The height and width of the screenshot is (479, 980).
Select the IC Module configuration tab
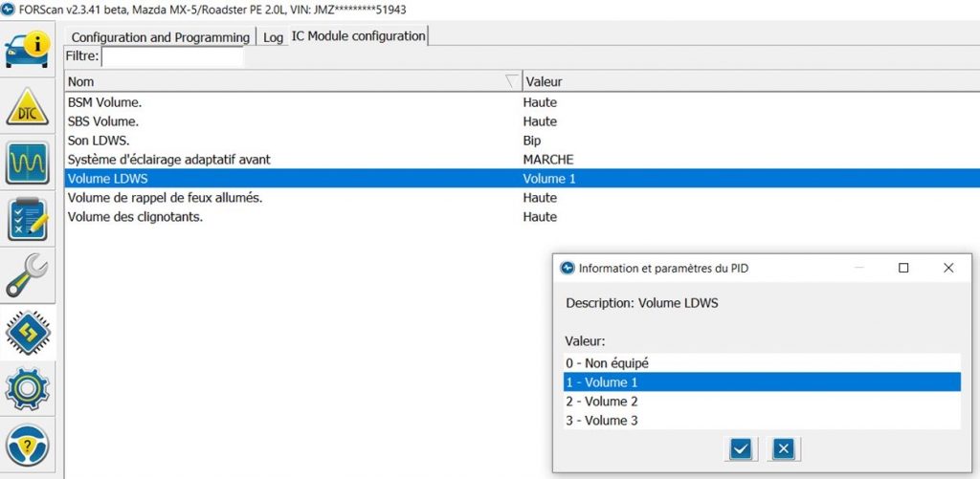(x=358, y=36)
